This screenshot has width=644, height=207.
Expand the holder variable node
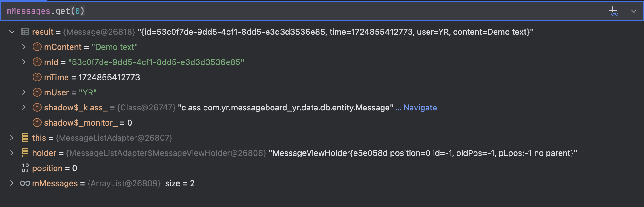[12, 153]
